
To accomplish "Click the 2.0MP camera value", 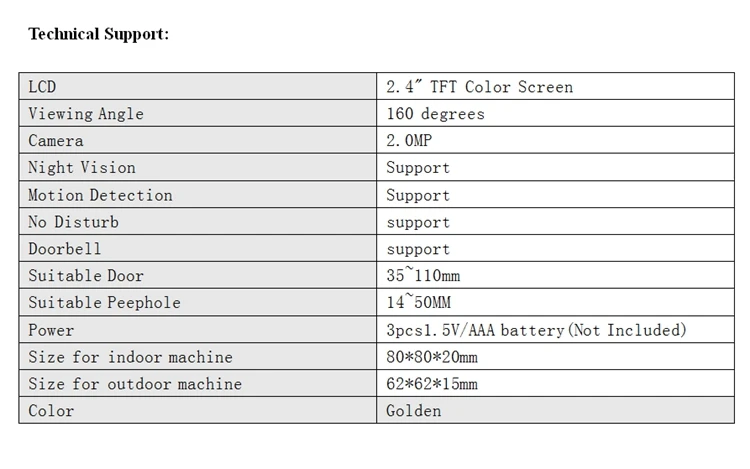I will (x=409, y=141).
